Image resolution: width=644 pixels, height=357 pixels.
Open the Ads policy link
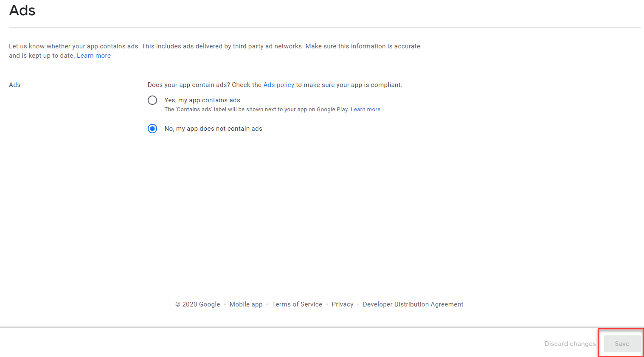point(278,85)
